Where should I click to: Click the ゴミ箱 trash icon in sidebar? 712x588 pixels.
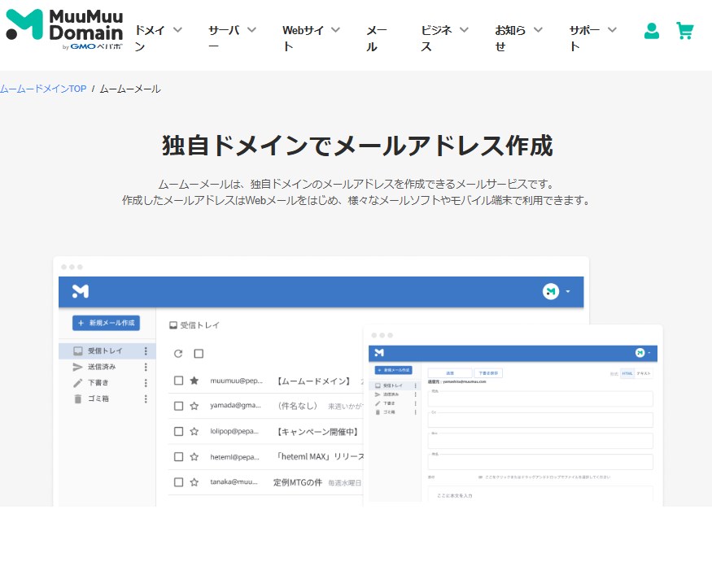click(x=78, y=399)
